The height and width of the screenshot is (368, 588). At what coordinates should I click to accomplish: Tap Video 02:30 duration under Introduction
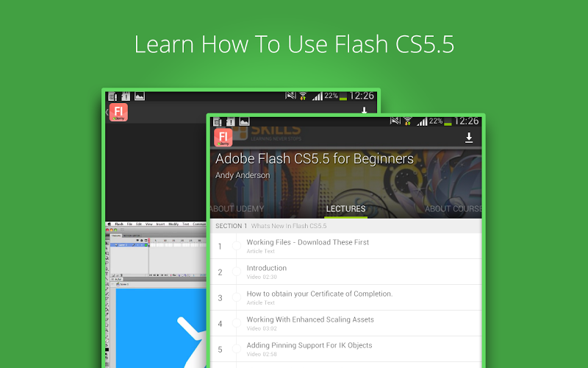[x=262, y=277]
